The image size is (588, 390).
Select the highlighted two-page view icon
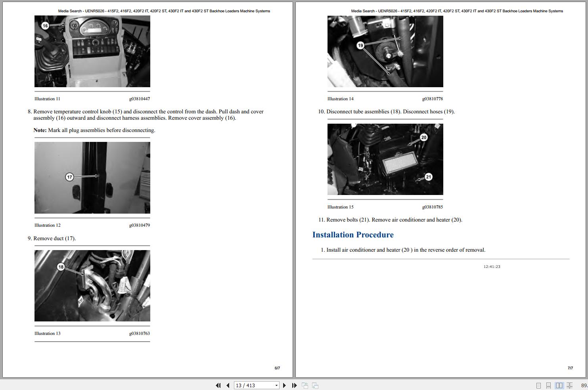point(559,385)
